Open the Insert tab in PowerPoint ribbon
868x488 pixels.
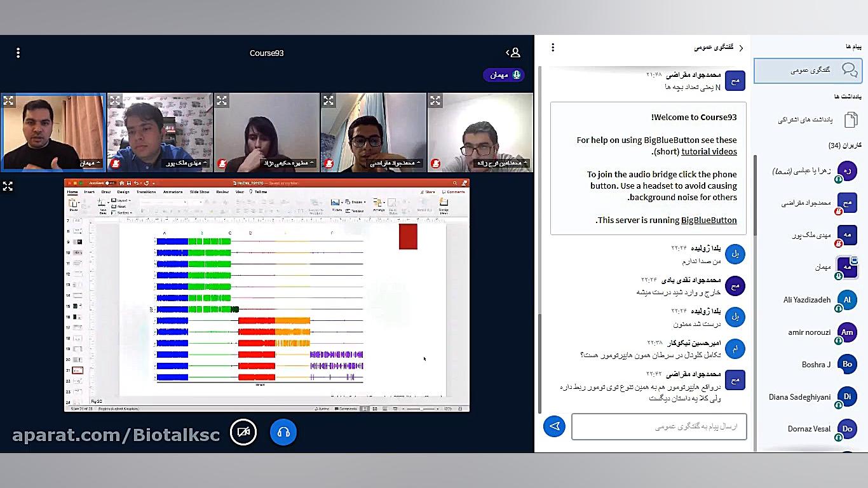[89, 192]
